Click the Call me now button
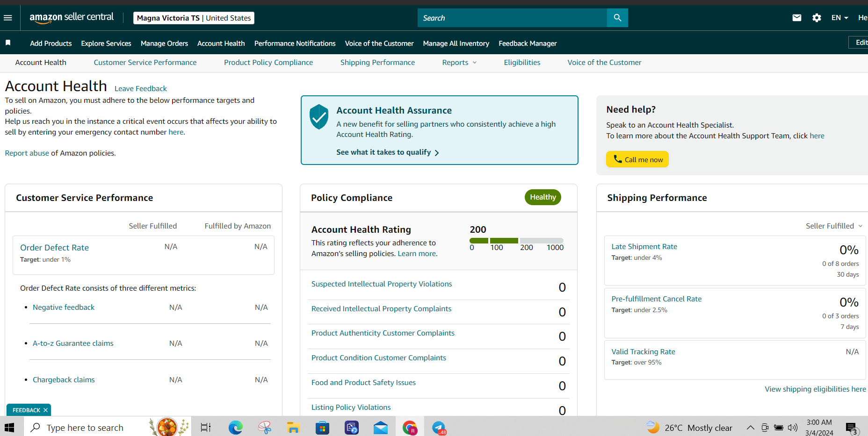 point(637,159)
